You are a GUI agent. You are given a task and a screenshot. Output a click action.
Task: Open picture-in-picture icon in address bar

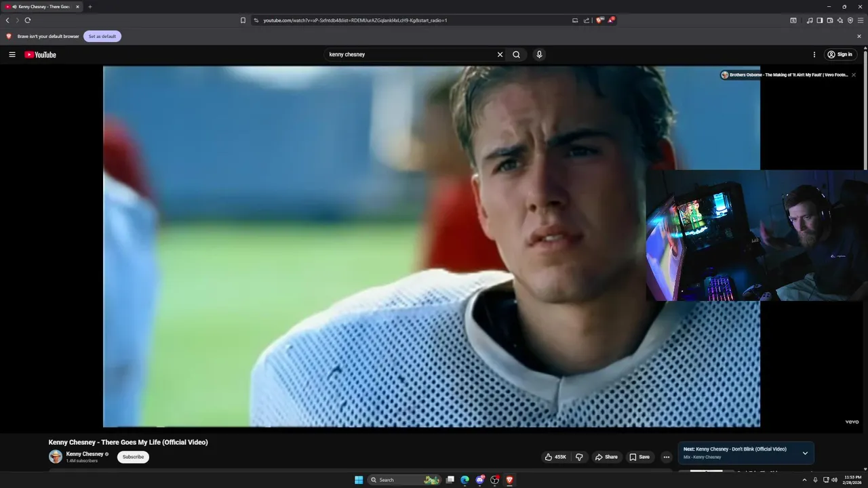pos(575,20)
